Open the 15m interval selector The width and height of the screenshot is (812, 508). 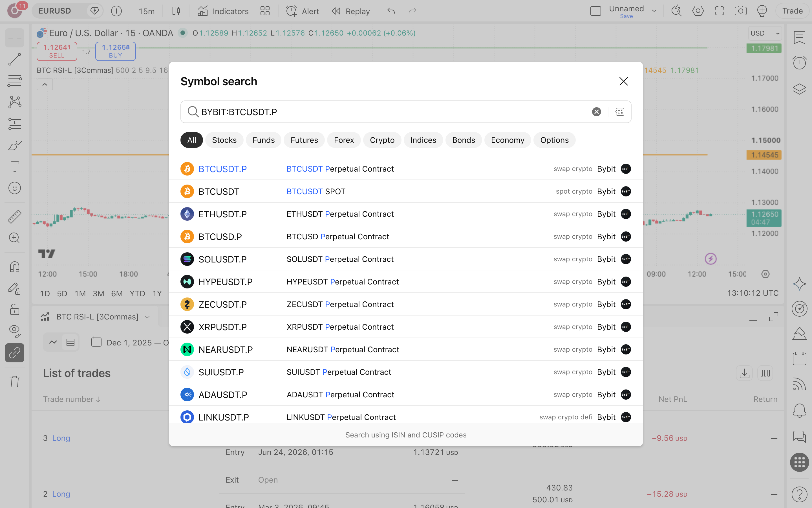click(147, 11)
